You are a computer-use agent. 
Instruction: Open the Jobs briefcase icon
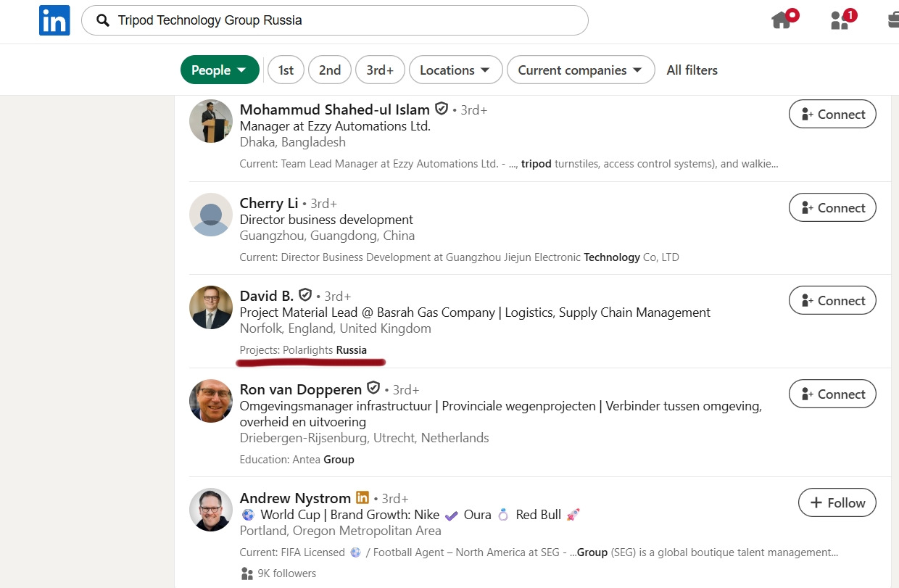[893, 20]
